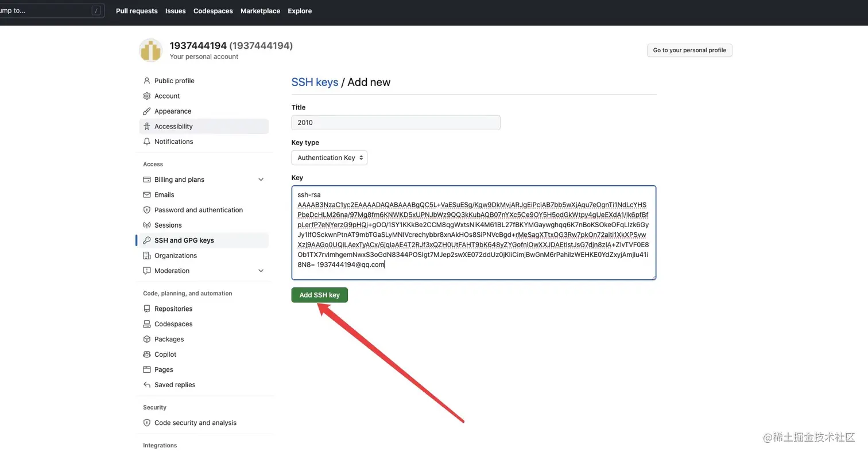Open Accessibility settings page
The image size is (868, 456).
point(204,126)
